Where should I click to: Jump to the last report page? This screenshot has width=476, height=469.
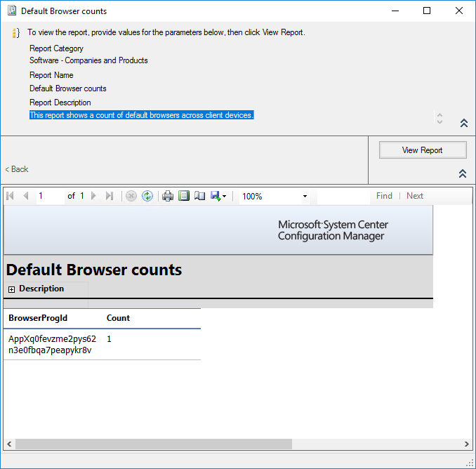click(x=109, y=197)
